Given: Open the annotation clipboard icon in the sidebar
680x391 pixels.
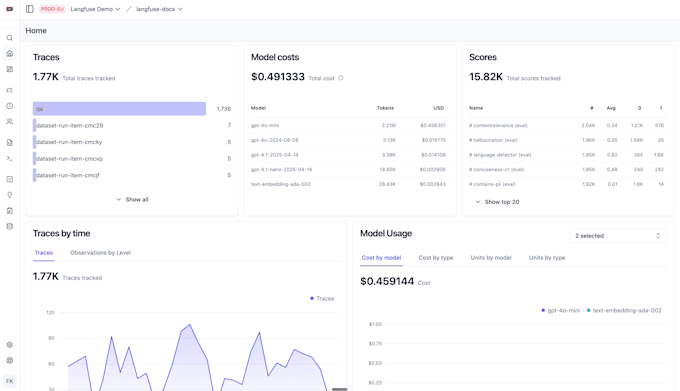Looking at the screenshot, I should (x=10, y=211).
